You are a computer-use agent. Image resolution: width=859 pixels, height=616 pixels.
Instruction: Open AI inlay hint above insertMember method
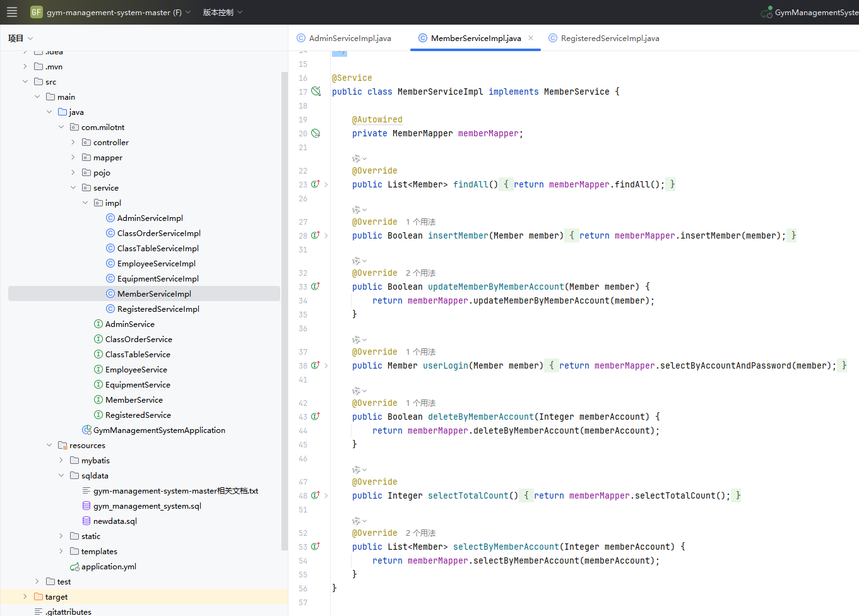359,210
